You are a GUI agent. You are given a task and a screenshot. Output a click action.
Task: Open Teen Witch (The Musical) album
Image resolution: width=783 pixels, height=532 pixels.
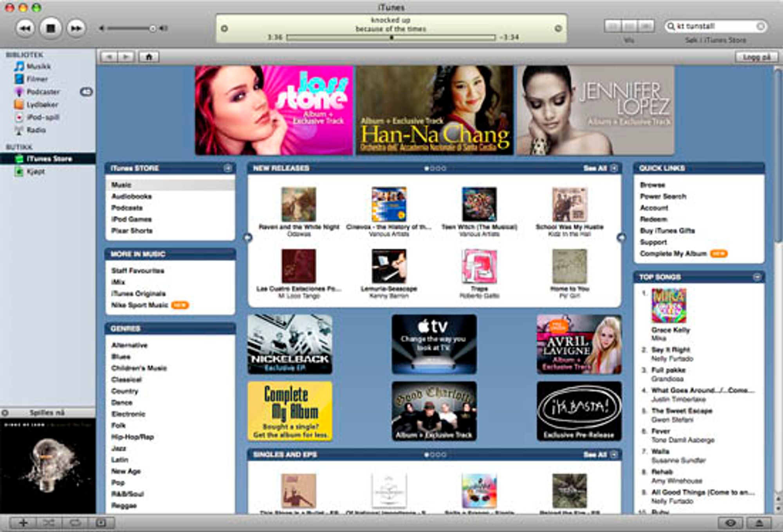pyautogui.click(x=479, y=205)
